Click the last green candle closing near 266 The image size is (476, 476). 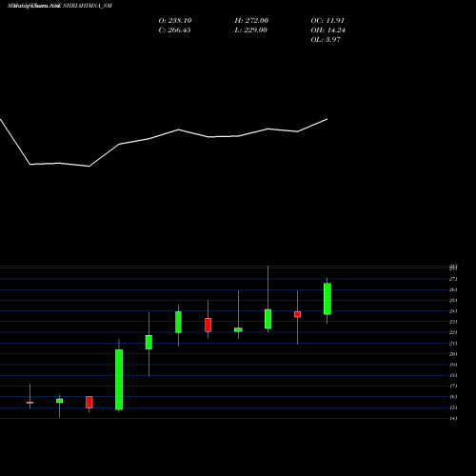[327, 299]
